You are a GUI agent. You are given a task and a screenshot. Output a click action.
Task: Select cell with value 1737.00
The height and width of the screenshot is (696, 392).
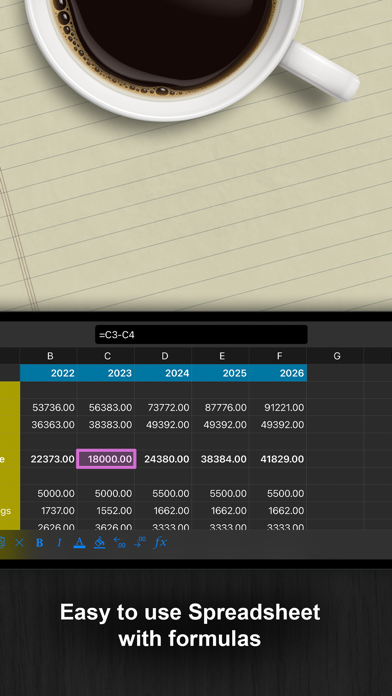point(48,511)
